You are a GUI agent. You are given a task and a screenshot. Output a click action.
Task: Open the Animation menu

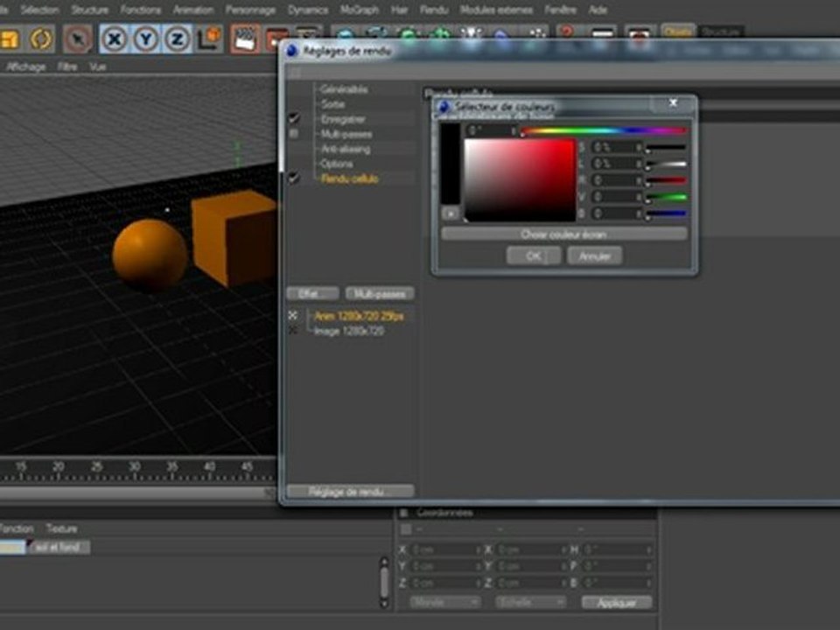pos(192,10)
